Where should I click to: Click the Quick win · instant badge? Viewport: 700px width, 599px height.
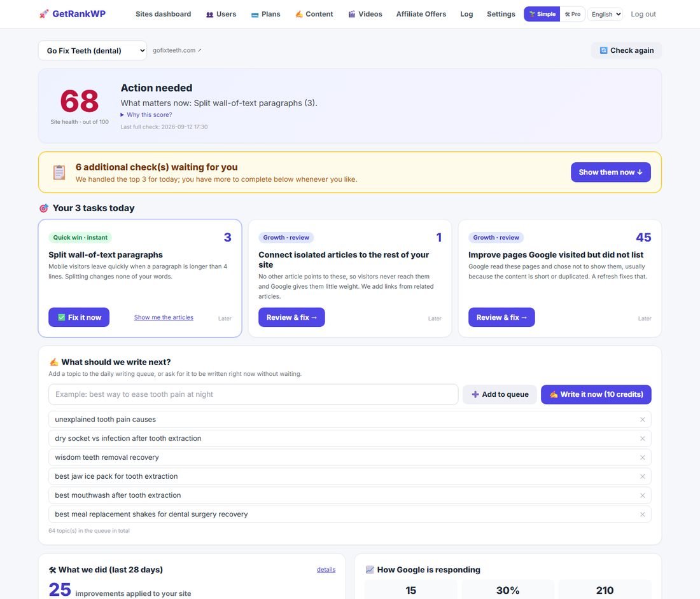(x=80, y=237)
